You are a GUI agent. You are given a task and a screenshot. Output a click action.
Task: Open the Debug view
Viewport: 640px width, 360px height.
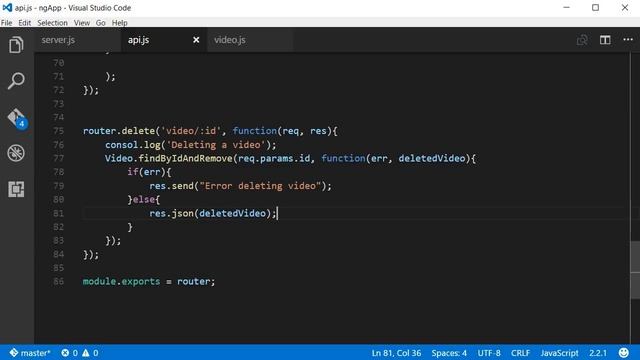pyautogui.click(x=16, y=153)
